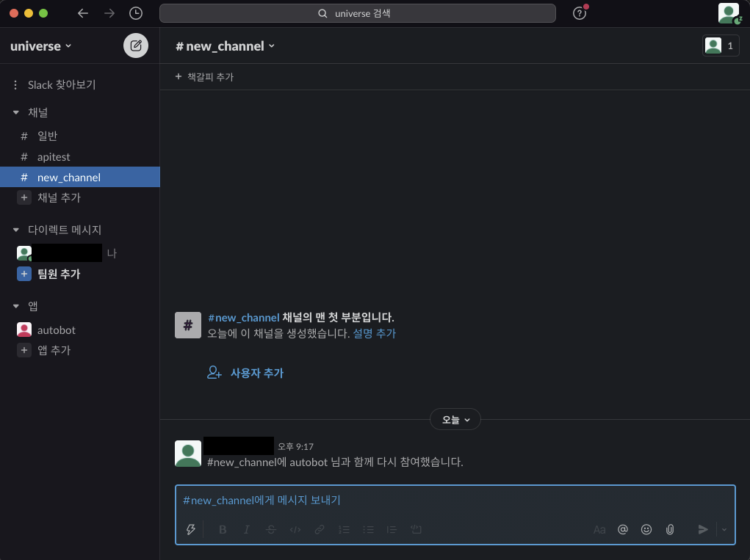Toggle bold formatting
Viewport: 750px width, 560px height.
(223, 529)
